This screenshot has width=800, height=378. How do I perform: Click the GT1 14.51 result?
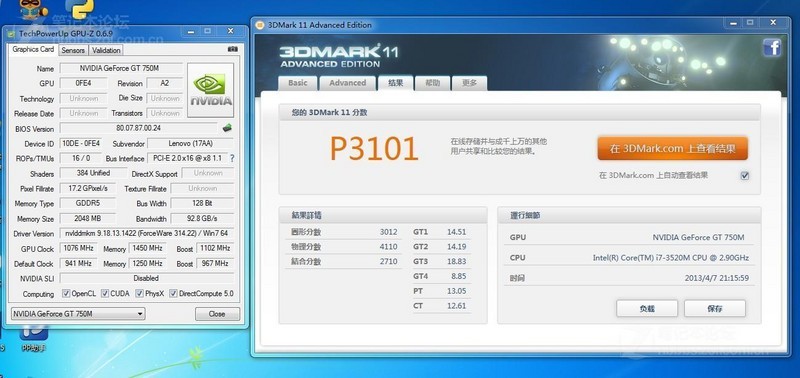(456, 232)
